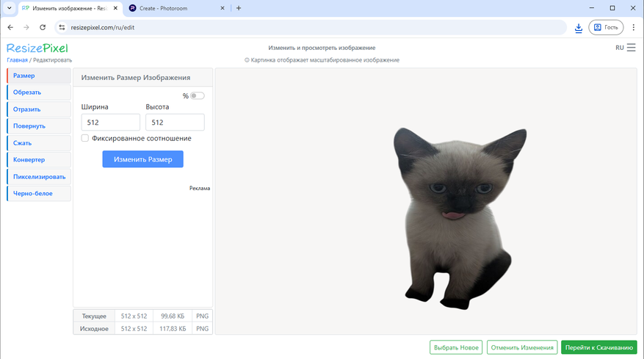Select the Обрезать sidebar item

click(x=39, y=93)
